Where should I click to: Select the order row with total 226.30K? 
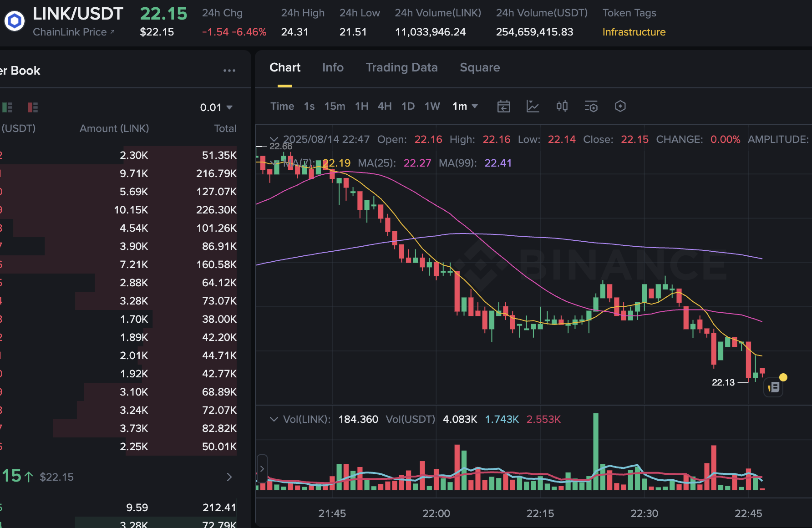tap(118, 210)
